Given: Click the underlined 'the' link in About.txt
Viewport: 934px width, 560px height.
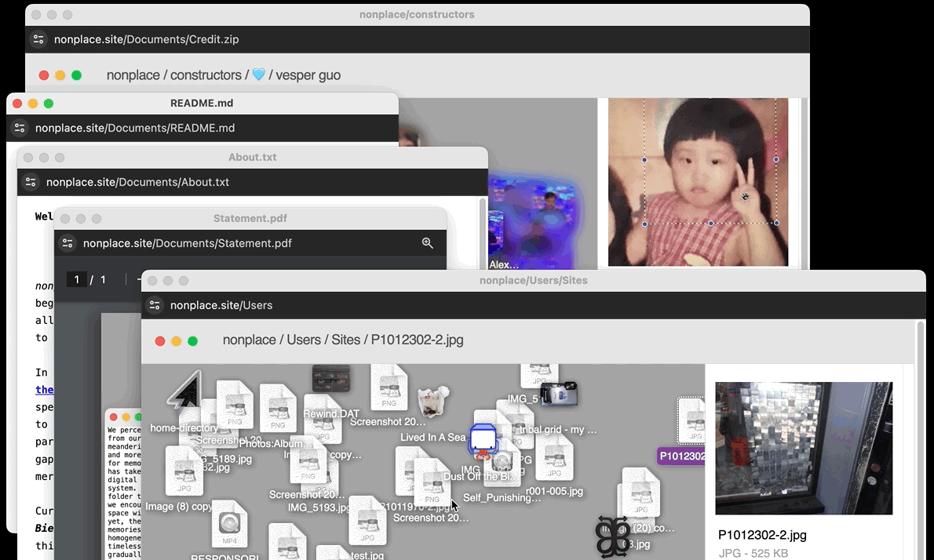Looking at the screenshot, I should pos(44,390).
